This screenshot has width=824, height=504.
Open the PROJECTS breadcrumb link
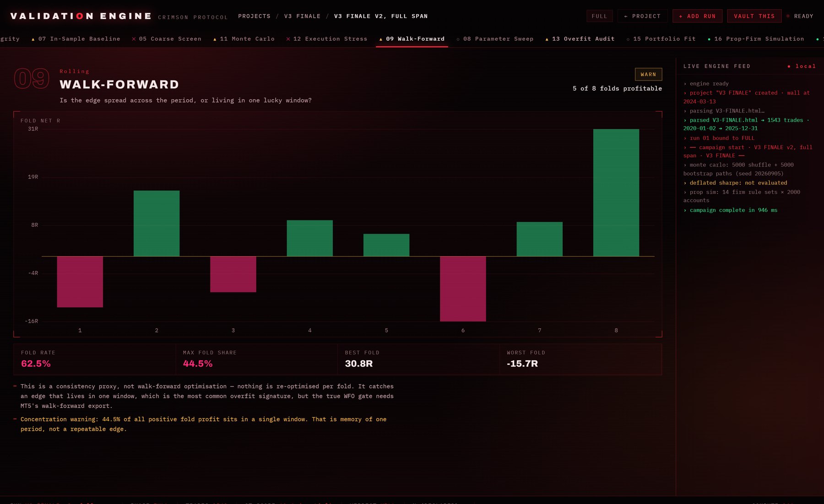click(x=254, y=16)
